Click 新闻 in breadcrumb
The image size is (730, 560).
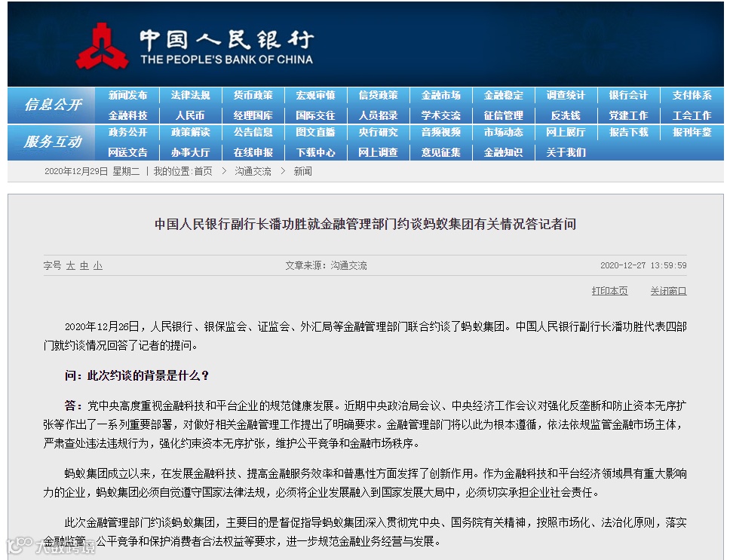pyautogui.click(x=302, y=171)
